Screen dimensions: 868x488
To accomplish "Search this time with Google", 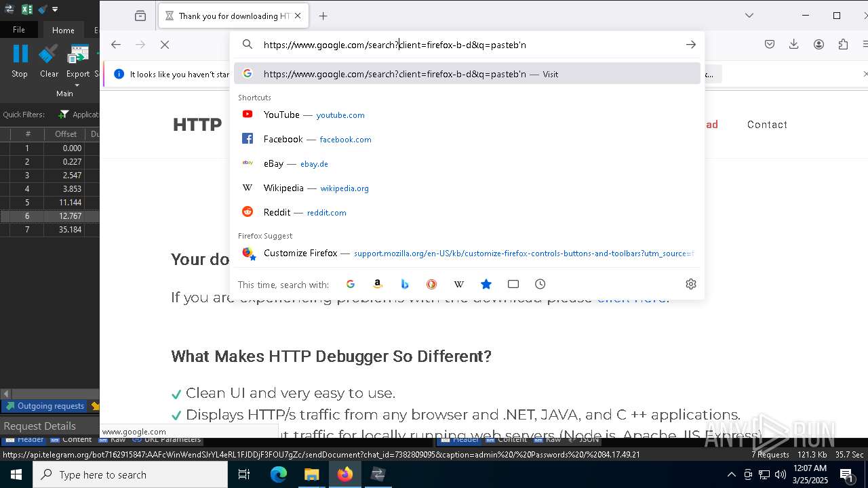I will point(351,284).
